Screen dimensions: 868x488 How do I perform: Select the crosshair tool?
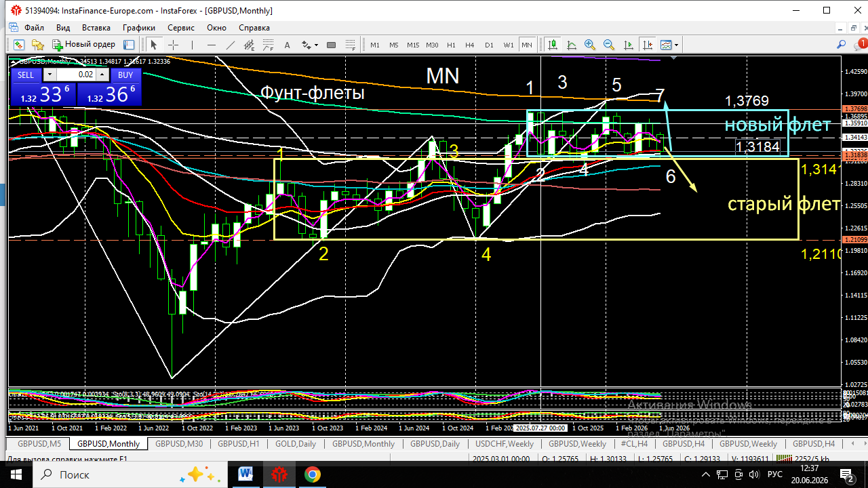click(x=173, y=45)
